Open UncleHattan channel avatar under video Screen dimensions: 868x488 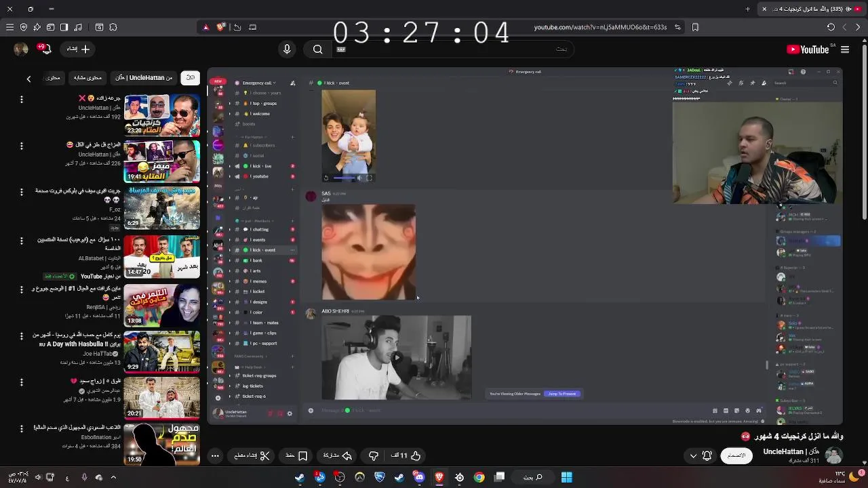point(833,455)
